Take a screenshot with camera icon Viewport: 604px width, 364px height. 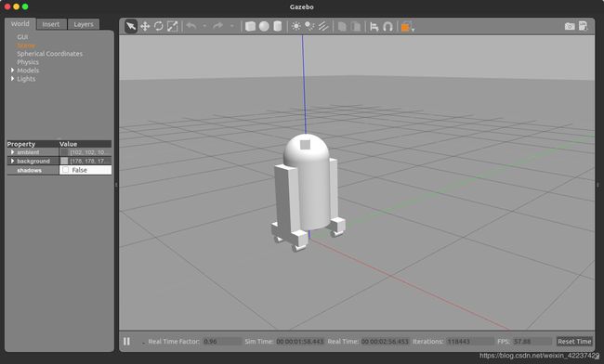pyautogui.click(x=570, y=26)
